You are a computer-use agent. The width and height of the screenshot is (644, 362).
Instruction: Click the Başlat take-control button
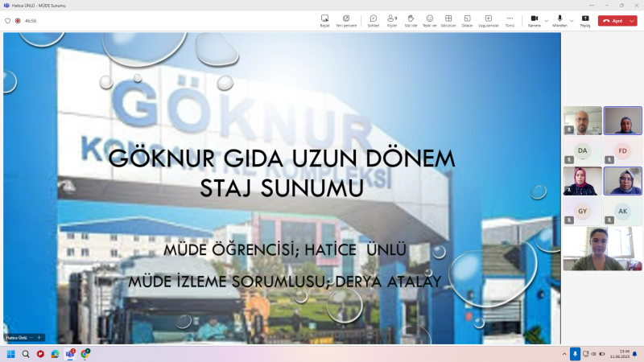(x=325, y=21)
